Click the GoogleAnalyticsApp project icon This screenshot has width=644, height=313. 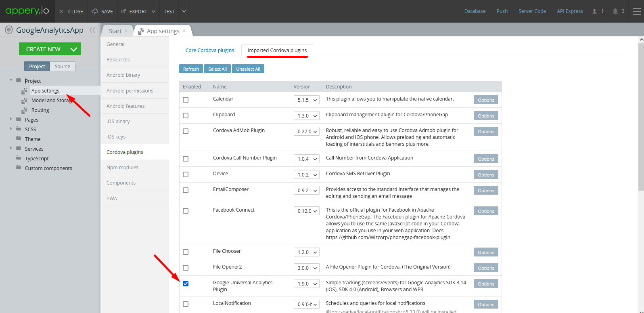(x=9, y=30)
